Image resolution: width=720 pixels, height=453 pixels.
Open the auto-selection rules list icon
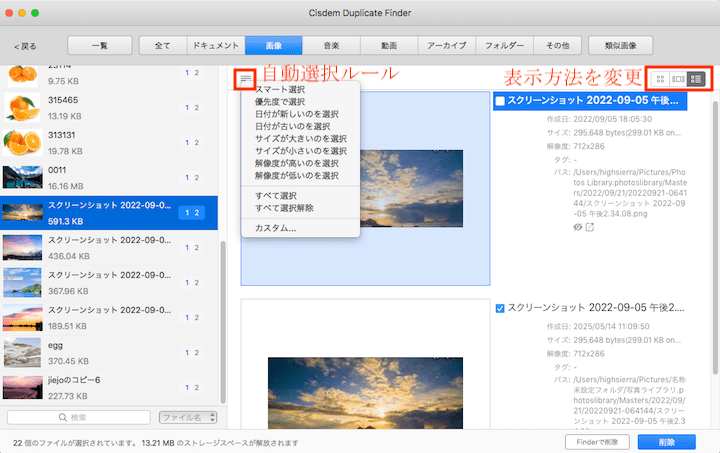pos(246,78)
